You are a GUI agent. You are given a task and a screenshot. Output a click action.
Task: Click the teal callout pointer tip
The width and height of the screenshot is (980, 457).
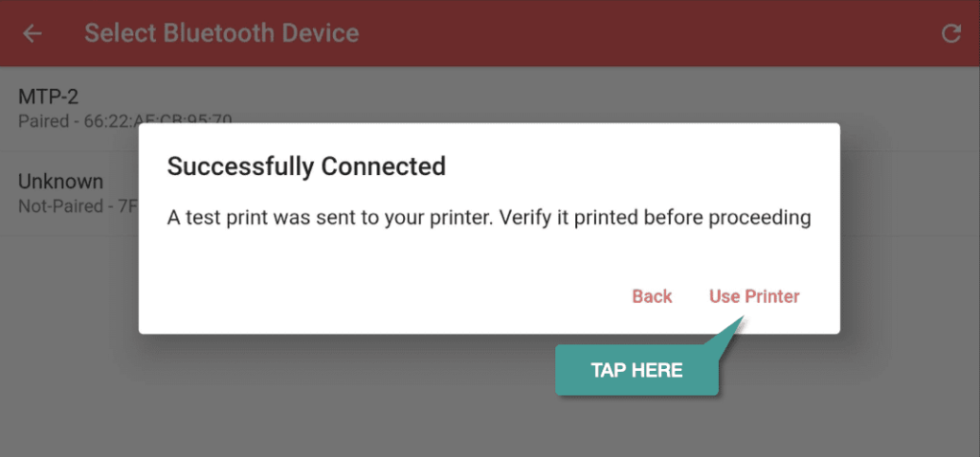(x=742, y=319)
